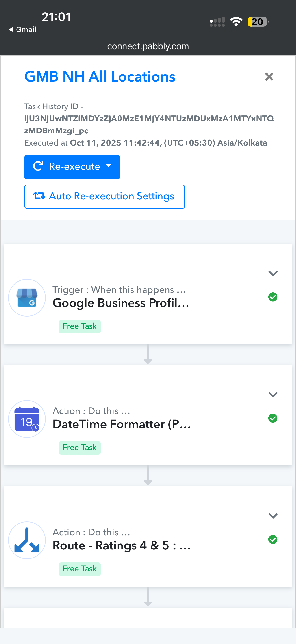296x644 pixels.
Task: Expand the DateTime Formatter action step
Action: (273, 395)
